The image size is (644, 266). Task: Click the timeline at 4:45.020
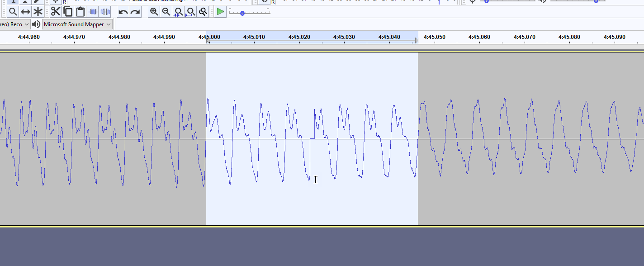point(299,37)
